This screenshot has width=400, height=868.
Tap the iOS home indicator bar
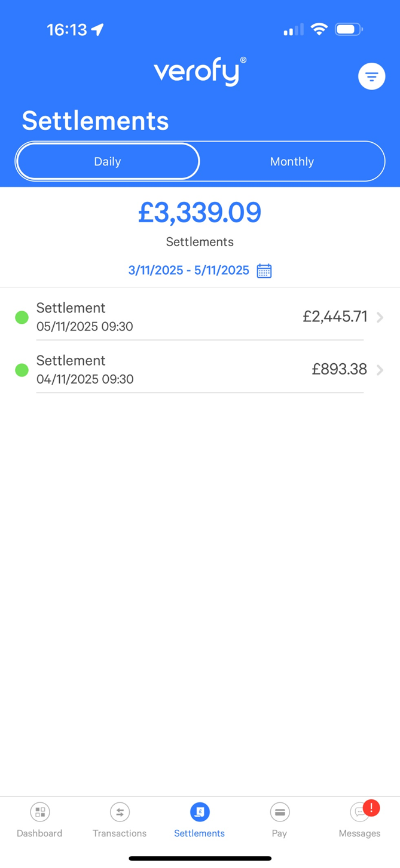pyautogui.click(x=200, y=858)
